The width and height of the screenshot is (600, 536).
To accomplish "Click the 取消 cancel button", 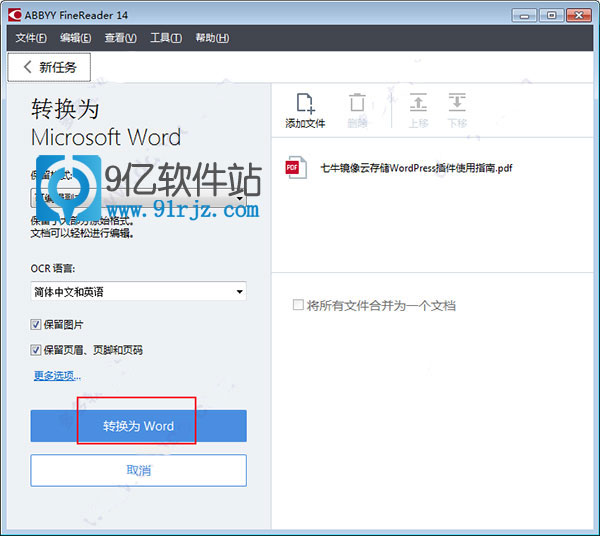I will point(138,470).
